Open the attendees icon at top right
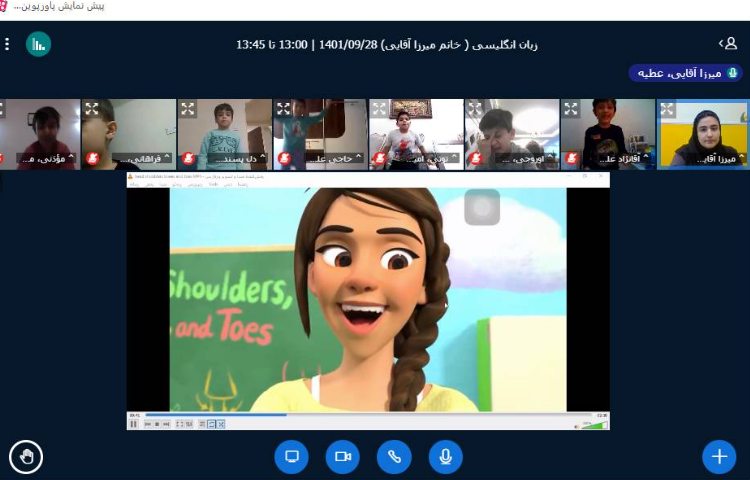The height and width of the screenshot is (480, 750). point(728,44)
